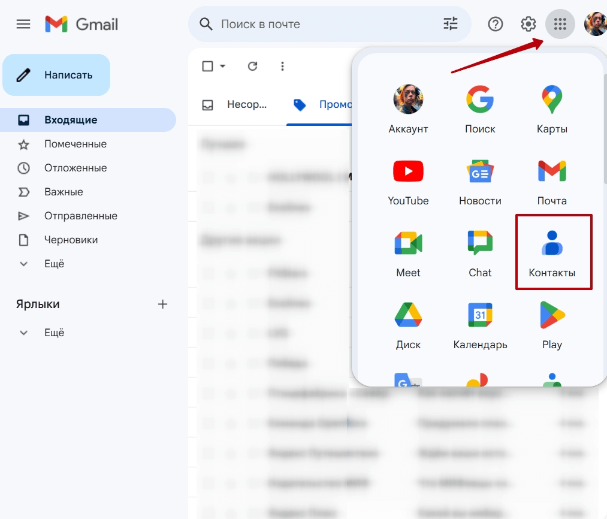Switch to the Несортированные tab
The image size is (607, 519).
[236, 104]
